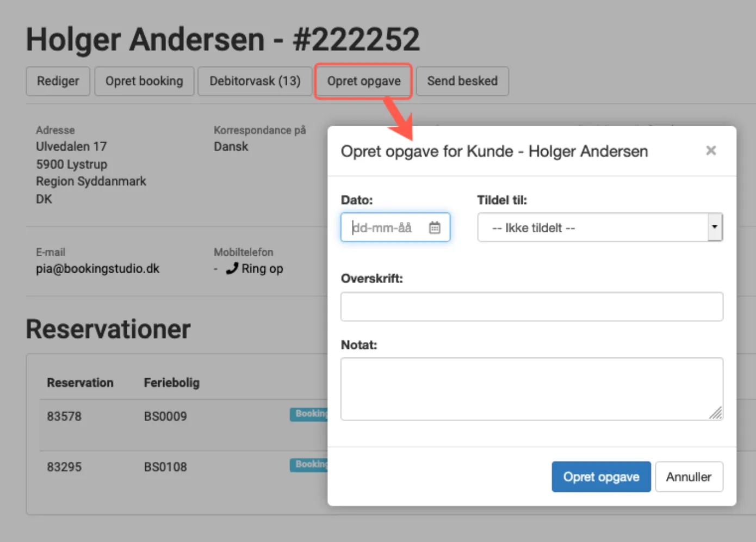
Task: Cancel the dialog via Annuller
Action: [x=689, y=477]
